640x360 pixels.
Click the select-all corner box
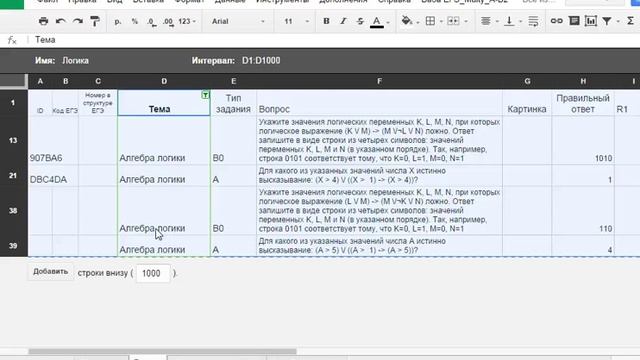(13, 81)
